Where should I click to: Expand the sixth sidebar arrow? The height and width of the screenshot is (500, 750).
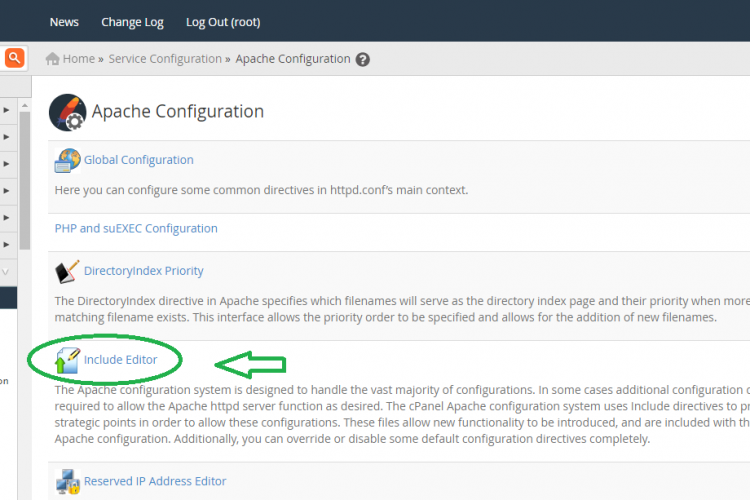(x=6, y=244)
